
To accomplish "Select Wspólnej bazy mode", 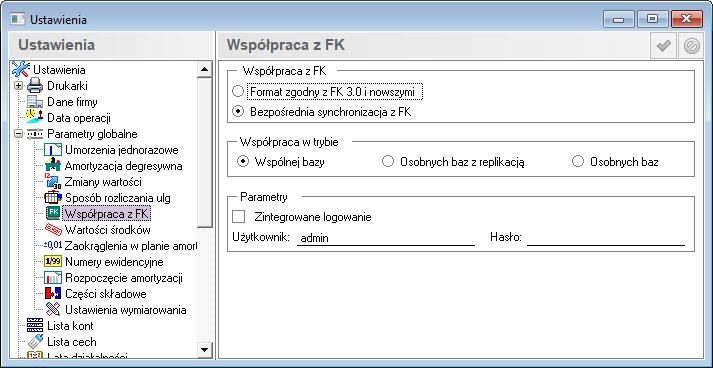I will tap(243, 161).
